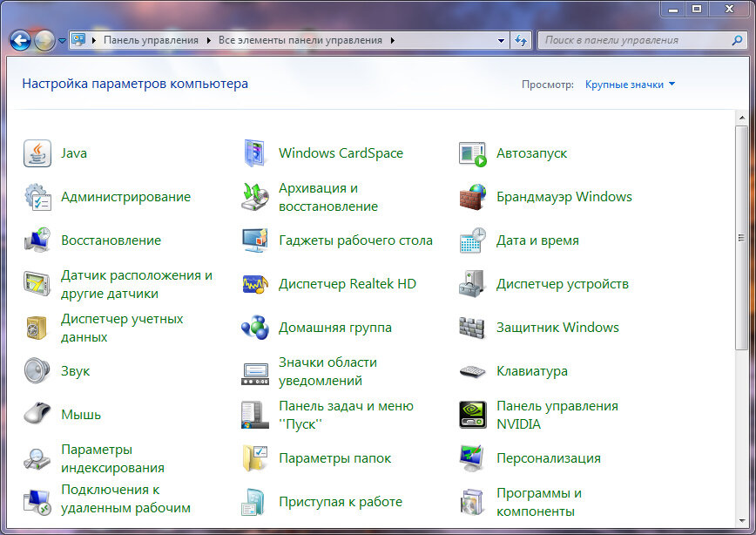Open the Персонализация link text

pyautogui.click(x=549, y=458)
